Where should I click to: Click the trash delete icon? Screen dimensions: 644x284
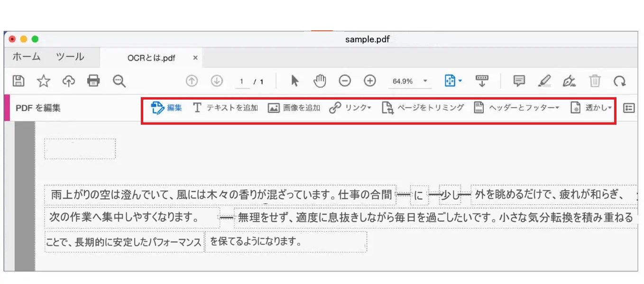pyautogui.click(x=595, y=81)
